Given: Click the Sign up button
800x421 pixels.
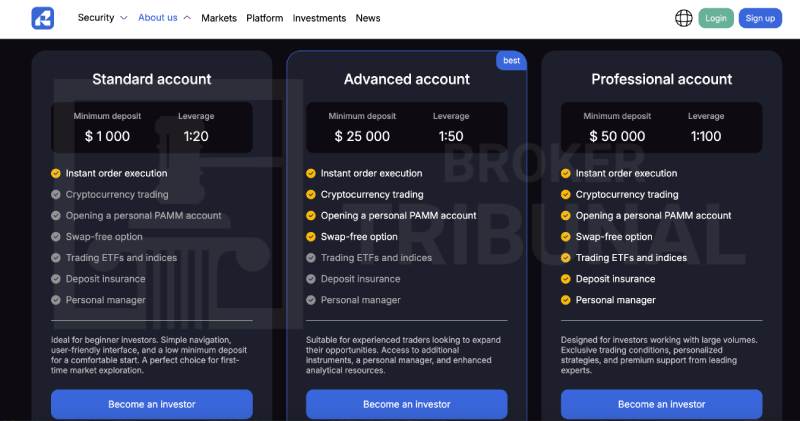Looking at the screenshot, I should tap(760, 18).
